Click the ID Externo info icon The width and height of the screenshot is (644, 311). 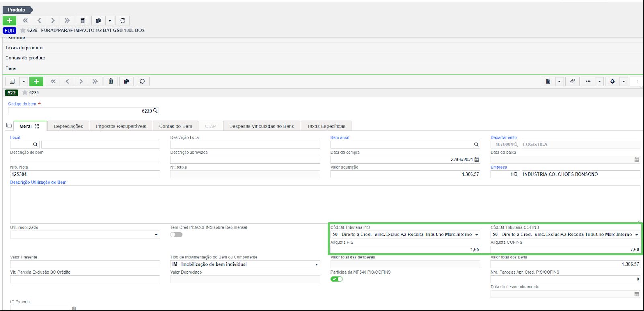coord(74,309)
